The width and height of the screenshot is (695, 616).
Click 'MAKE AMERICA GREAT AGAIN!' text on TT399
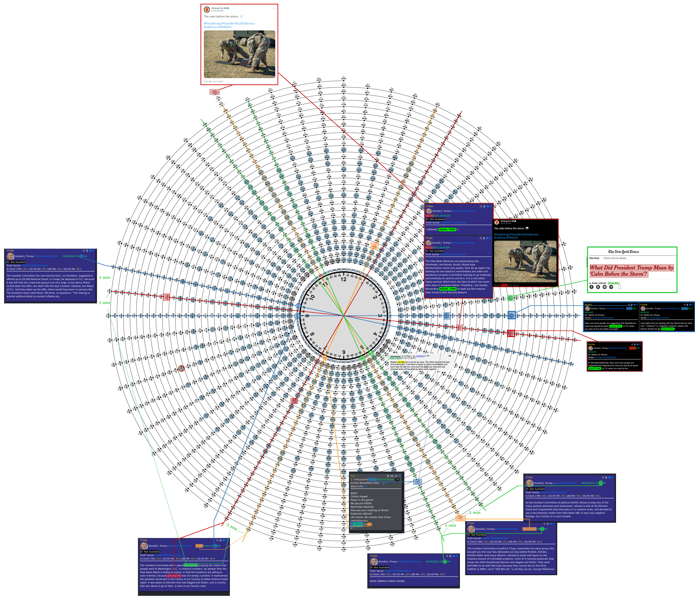pyautogui.click(x=387, y=581)
